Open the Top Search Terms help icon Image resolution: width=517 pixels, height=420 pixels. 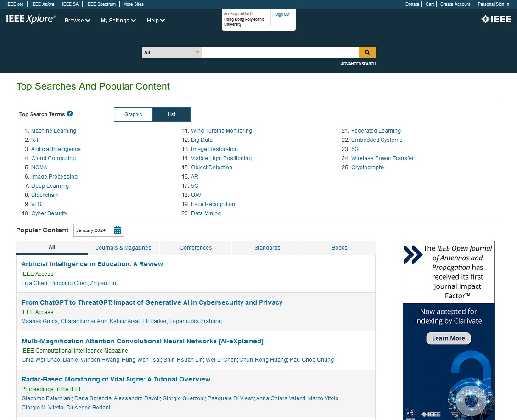tap(70, 114)
